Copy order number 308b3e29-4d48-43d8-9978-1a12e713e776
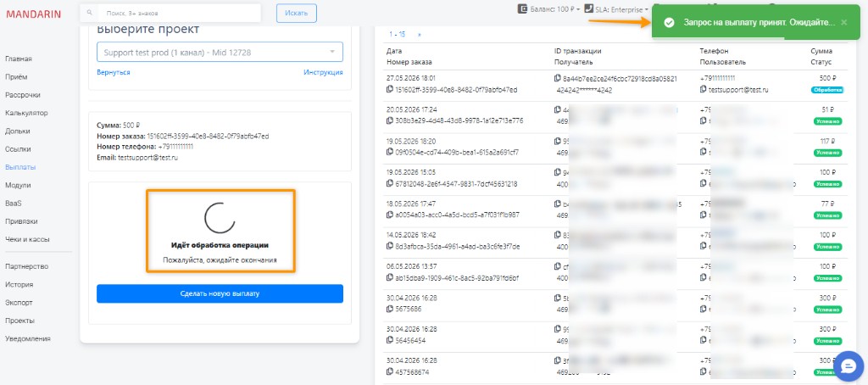 click(390, 120)
